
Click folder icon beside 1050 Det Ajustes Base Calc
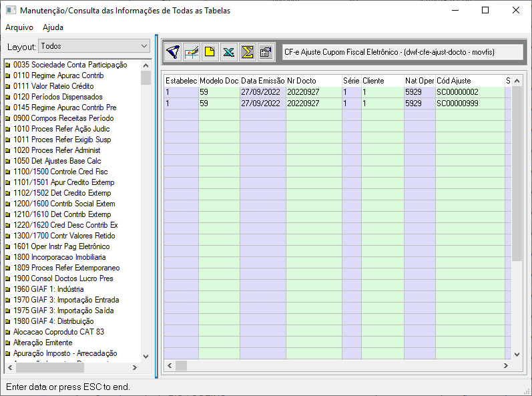tap(8, 161)
